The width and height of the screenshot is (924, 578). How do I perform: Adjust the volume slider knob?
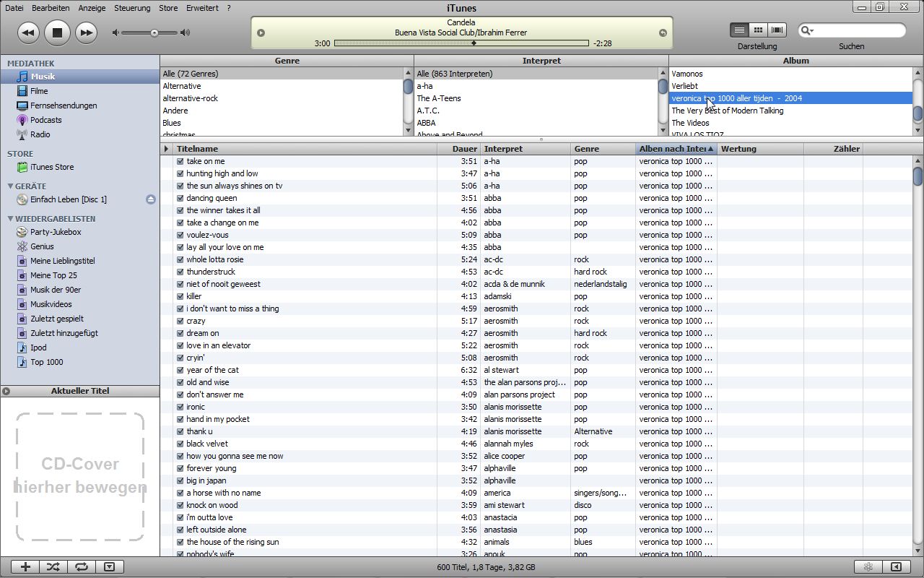tap(154, 33)
